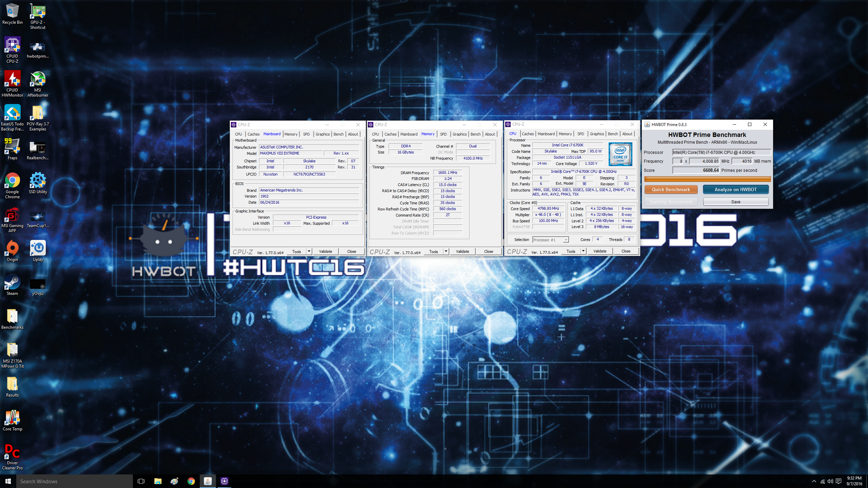Open Google Chrome desktop icon

[13, 185]
